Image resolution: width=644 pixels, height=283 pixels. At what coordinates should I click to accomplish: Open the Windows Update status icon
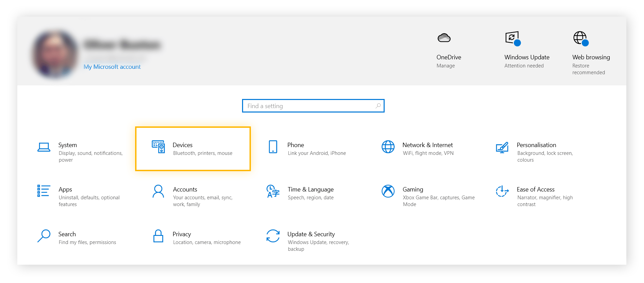point(513,38)
